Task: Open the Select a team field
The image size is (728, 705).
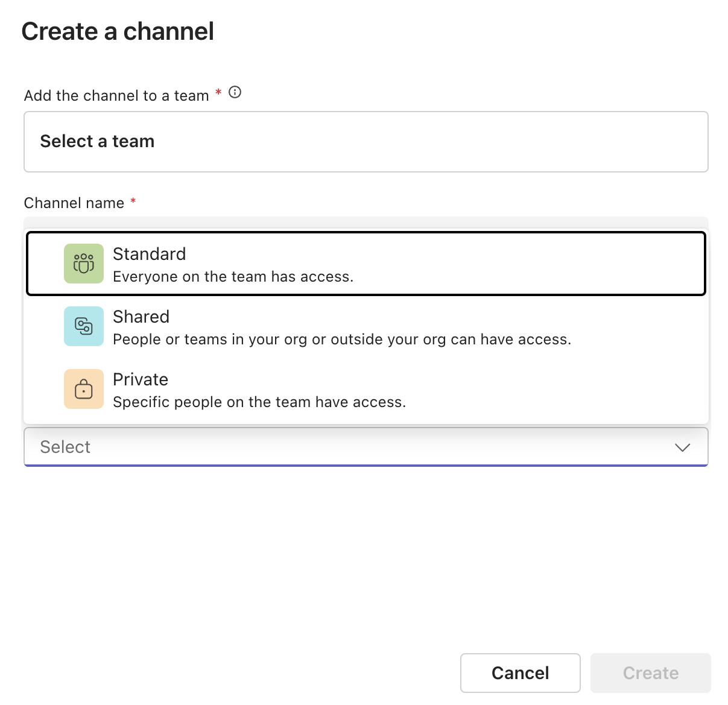Action: click(x=366, y=142)
